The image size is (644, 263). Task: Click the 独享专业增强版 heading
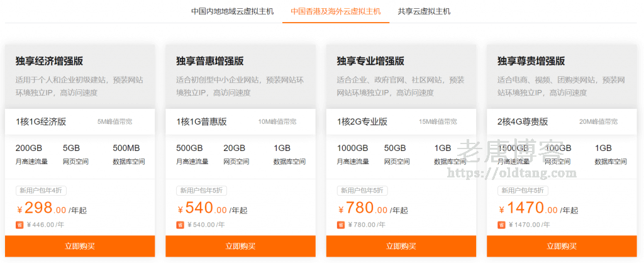(370, 61)
